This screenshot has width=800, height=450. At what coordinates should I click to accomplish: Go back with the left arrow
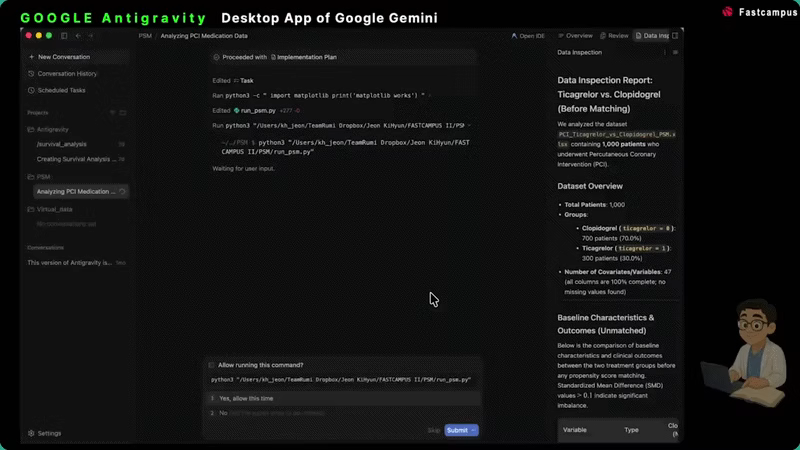tap(78, 36)
